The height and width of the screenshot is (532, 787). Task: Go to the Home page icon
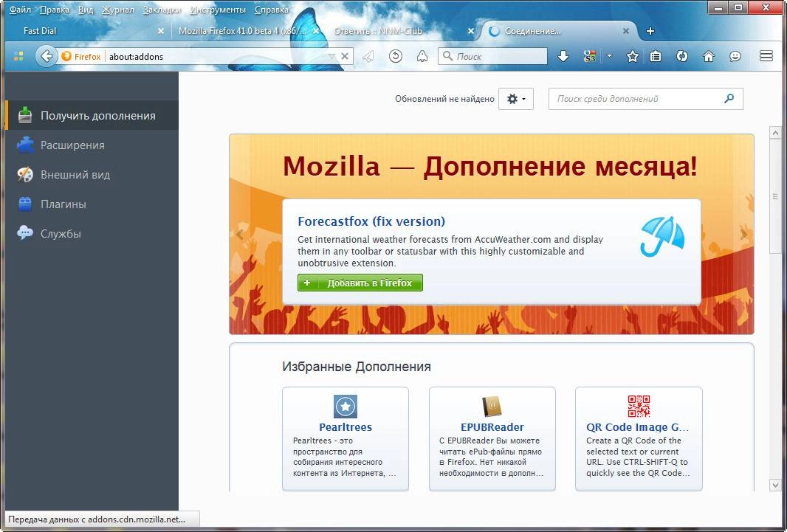(709, 57)
